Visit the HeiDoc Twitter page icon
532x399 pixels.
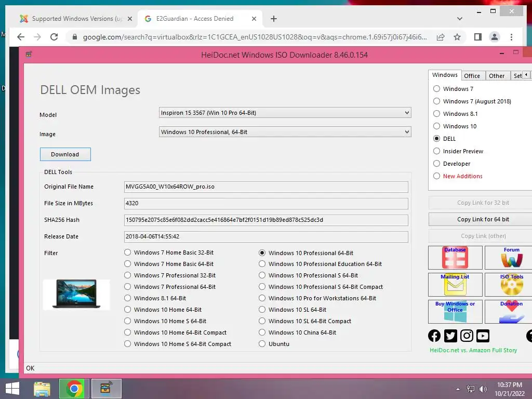click(450, 336)
